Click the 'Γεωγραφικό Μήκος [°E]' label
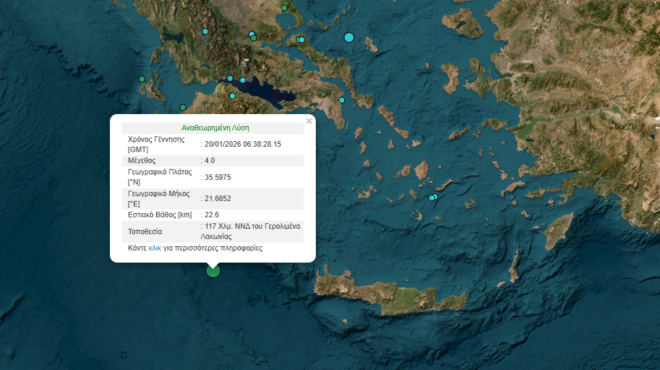 coord(159,199)
